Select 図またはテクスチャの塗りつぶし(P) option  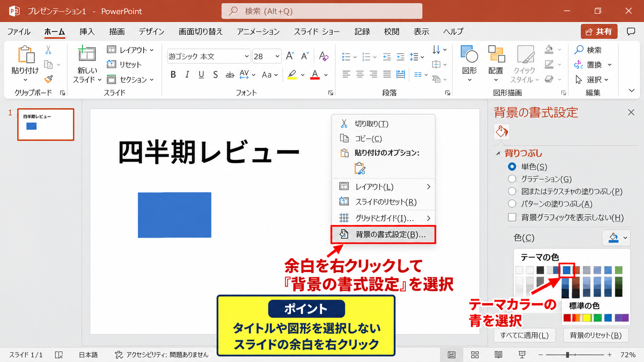pos(512,191)
